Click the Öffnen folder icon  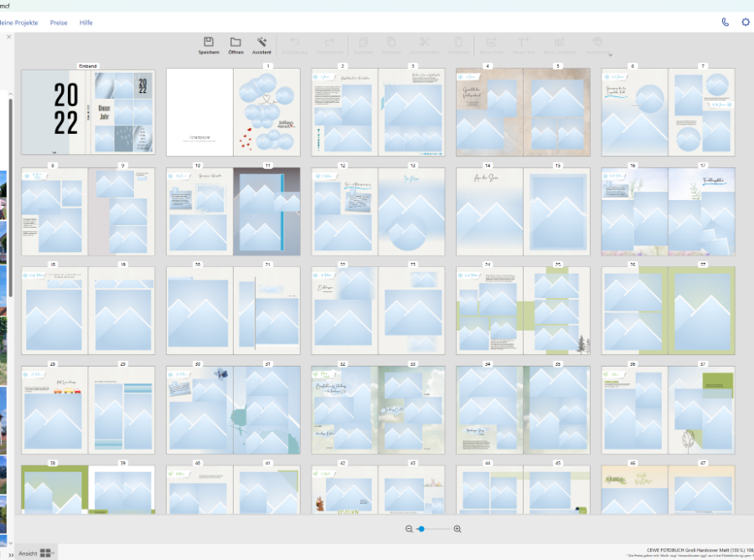(235, 42)
